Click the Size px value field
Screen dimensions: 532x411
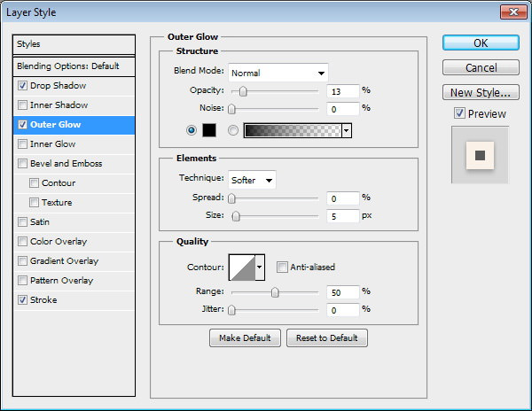342,216
